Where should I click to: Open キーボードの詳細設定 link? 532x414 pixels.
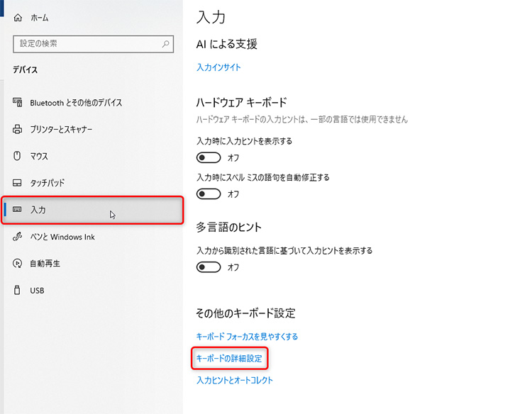229,359
